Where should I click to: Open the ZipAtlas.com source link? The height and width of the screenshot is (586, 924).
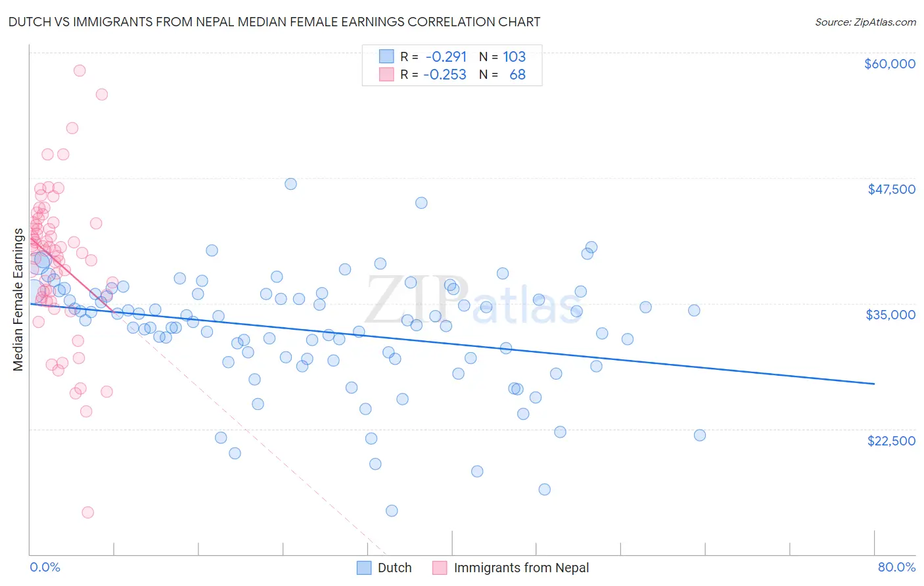865,22
